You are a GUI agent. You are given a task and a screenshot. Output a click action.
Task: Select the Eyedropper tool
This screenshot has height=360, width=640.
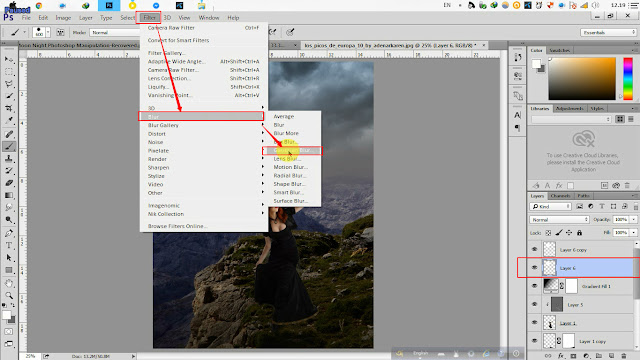point(9,121)
